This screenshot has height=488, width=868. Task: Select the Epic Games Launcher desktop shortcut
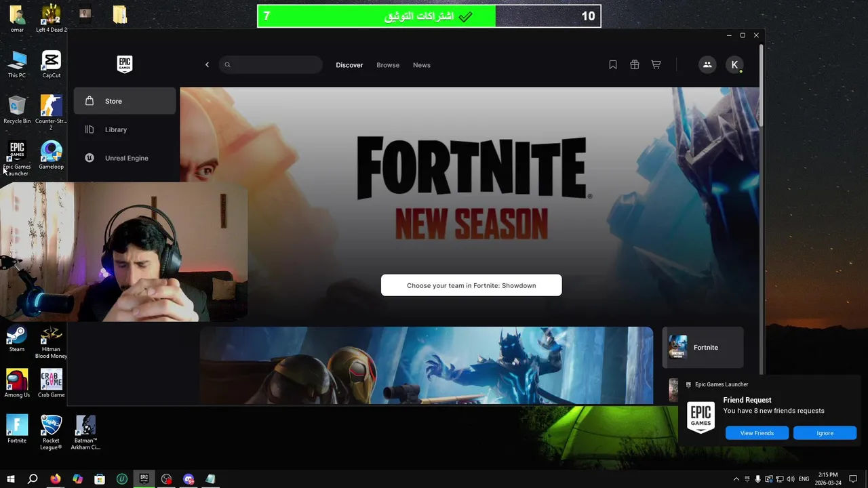(17, 159)
